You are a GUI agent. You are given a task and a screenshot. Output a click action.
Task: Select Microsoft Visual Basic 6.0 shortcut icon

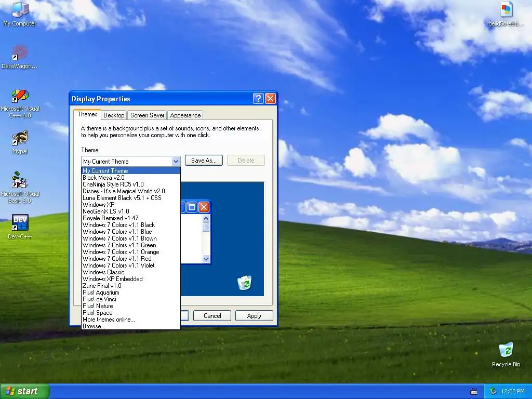(x=20, y=188)
